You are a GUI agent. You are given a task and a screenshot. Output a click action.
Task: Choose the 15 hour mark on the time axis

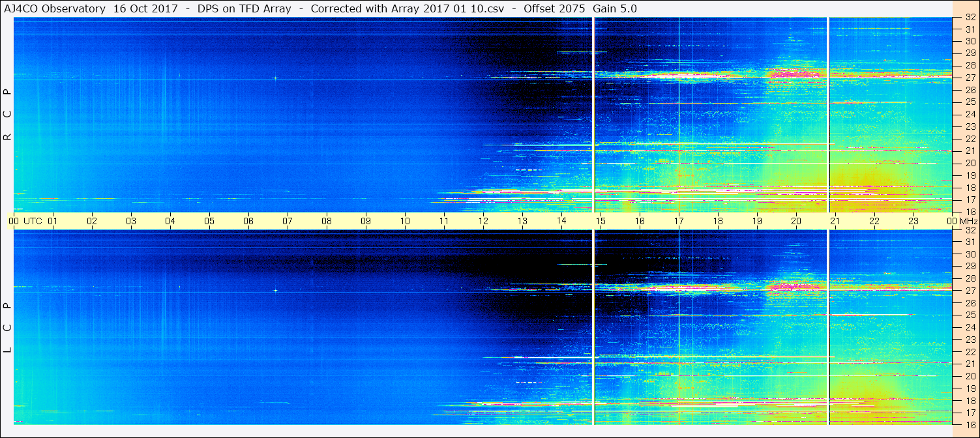click(x=601, y=221)
